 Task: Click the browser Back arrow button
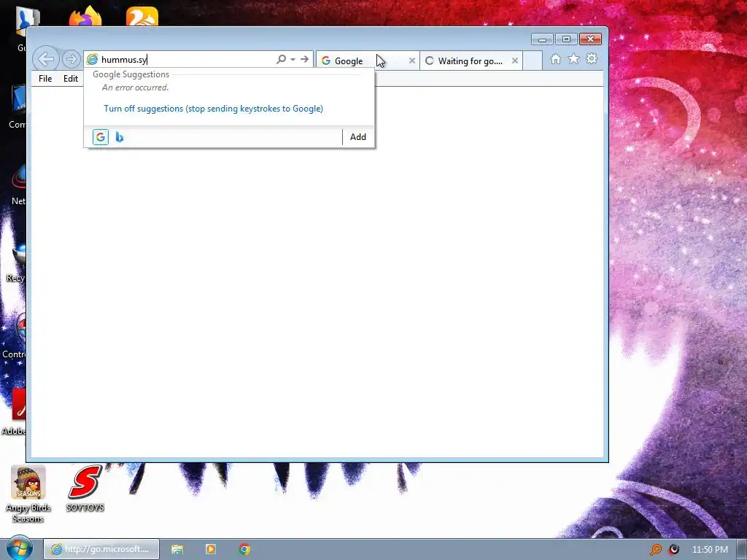tap(46, 59)
